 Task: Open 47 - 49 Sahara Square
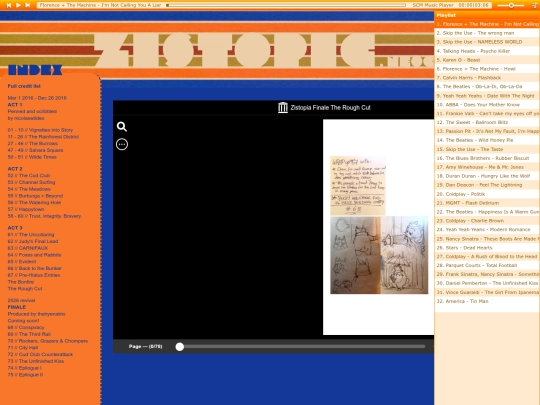(x=35, y=150)
